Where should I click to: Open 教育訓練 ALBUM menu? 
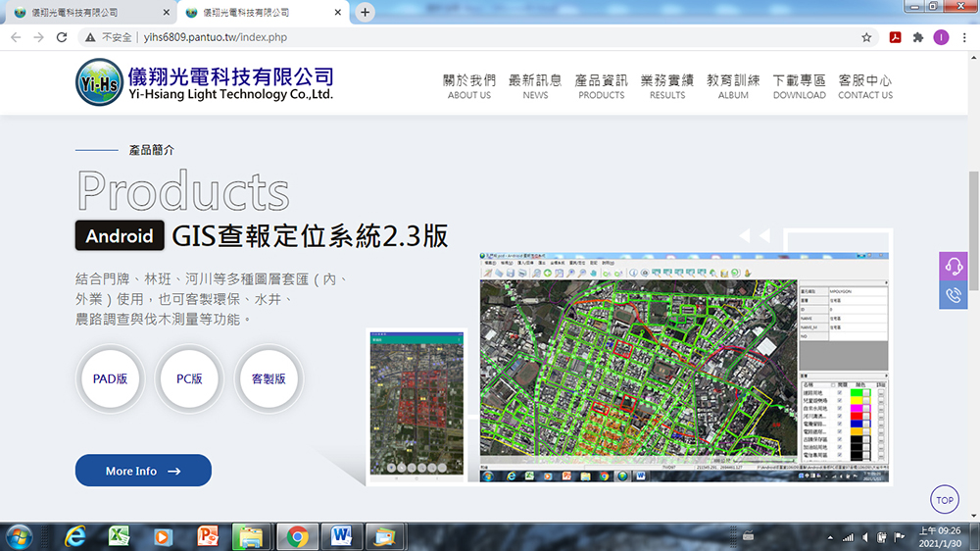coord(733,86)
